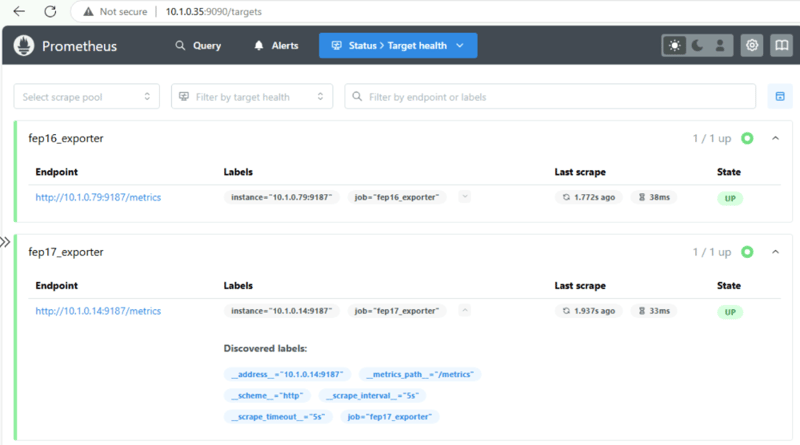Screen dimensions: 800x445
Task: Click the Not secure warning icon
Action: coord(88,11)
